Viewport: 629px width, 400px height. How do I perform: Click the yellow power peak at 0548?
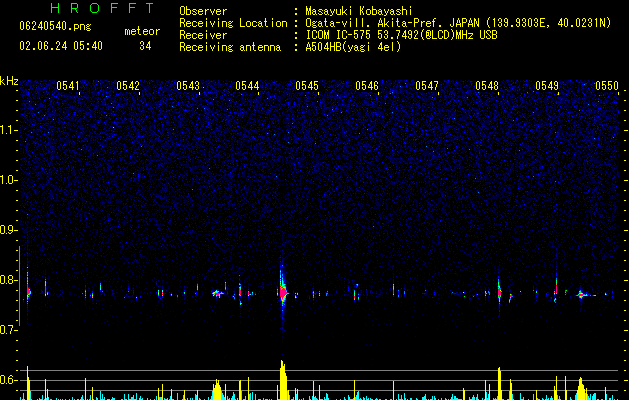pyautogui.click(x=499, y=383)
